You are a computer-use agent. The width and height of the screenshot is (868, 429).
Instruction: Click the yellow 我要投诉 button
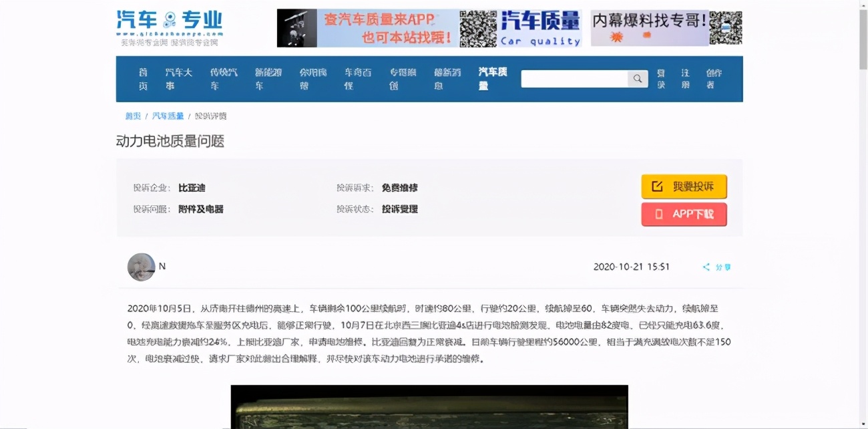[684, 186]
